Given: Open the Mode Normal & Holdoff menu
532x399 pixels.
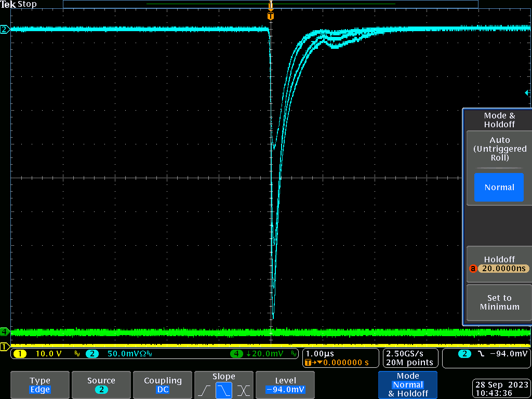Looking at the screenshot, I should [x=408, y=385].
